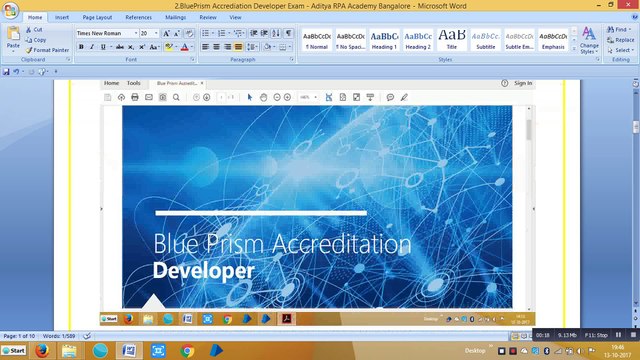Open the Font dialog launcher
Image resolution: width=640 pixels, height=360 pixels.
pos(192,60)
